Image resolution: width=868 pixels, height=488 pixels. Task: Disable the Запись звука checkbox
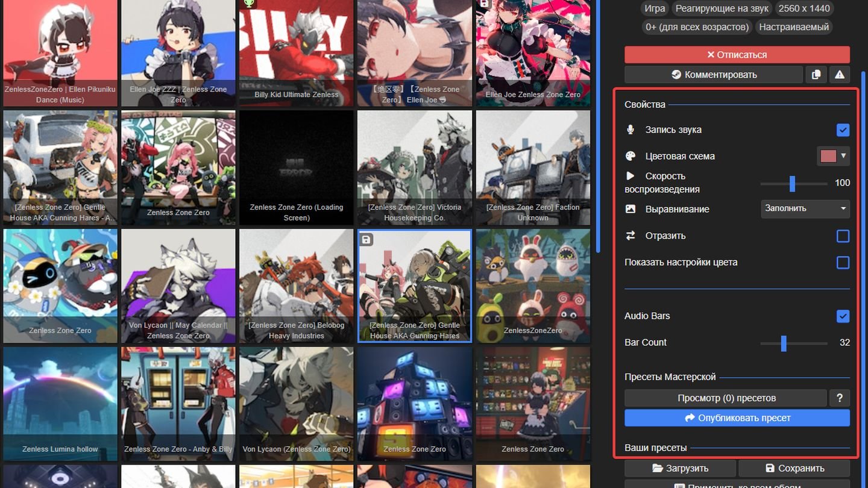tap(843, 130)
